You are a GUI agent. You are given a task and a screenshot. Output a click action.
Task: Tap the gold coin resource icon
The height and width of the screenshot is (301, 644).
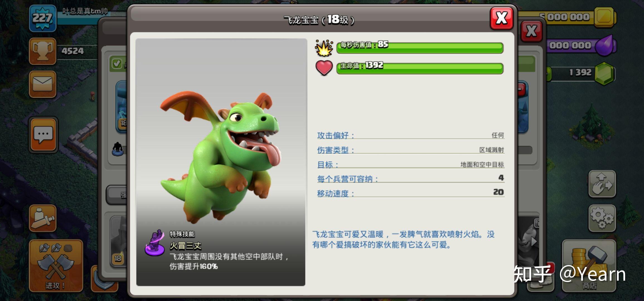click(605, 17)
